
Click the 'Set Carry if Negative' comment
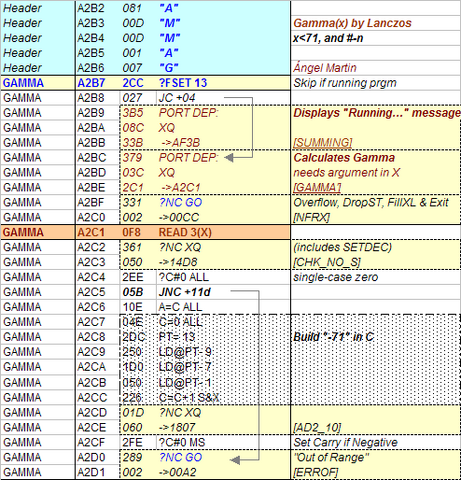(345, 442)
